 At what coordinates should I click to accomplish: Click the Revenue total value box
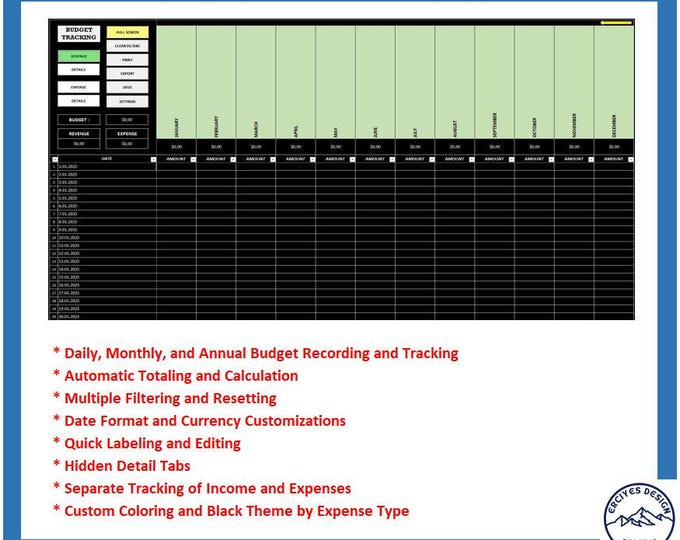coord(79,144)
